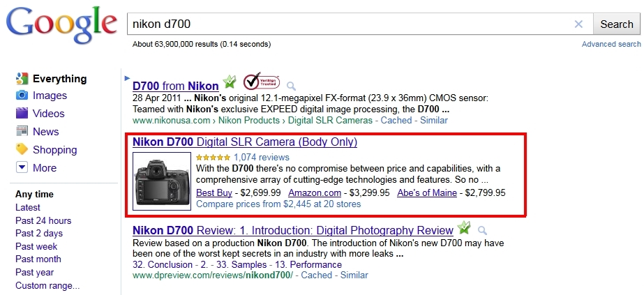Expand More search categories arrow

(22, 167)
